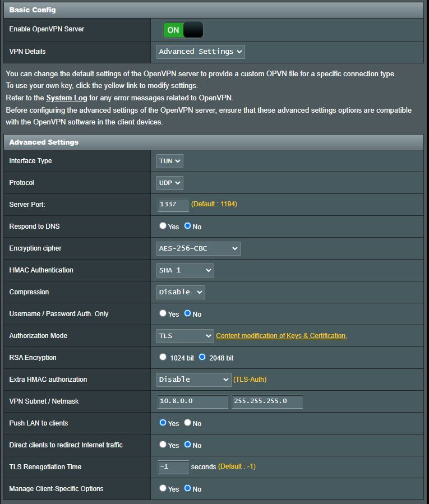Click the Advanced Settings section header
This screenshot has height=504, width=429.
214,142
